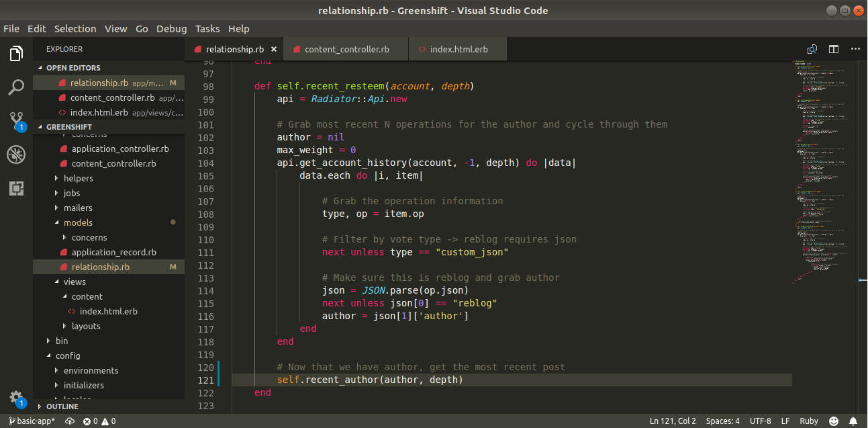
Task: Click the Open Changes icon in editor toolbar
Action: 812,49
